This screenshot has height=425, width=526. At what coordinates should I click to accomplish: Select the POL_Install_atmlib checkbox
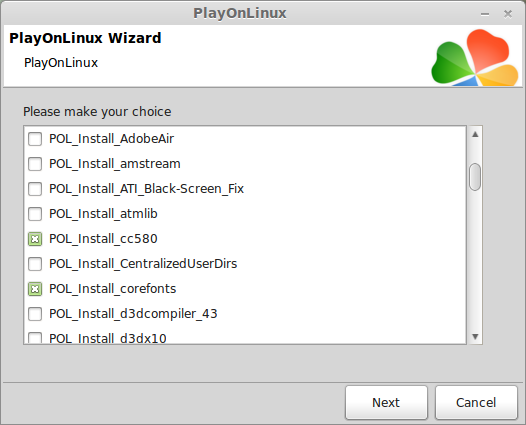35,214
